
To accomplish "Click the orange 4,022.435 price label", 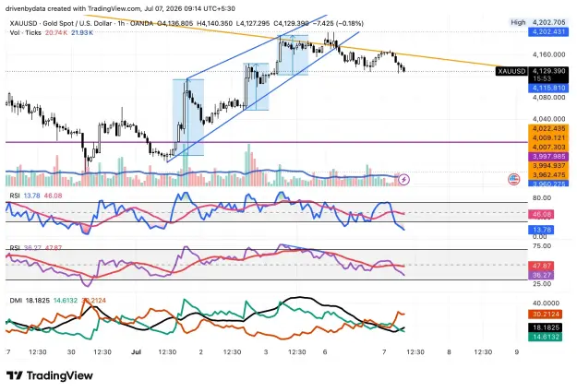I will 548,129.
